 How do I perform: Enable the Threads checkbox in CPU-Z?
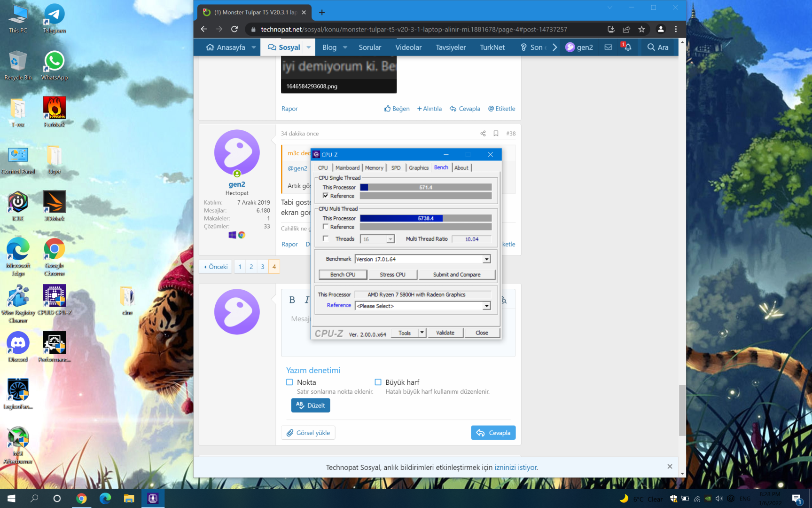(x=326, y=238)
